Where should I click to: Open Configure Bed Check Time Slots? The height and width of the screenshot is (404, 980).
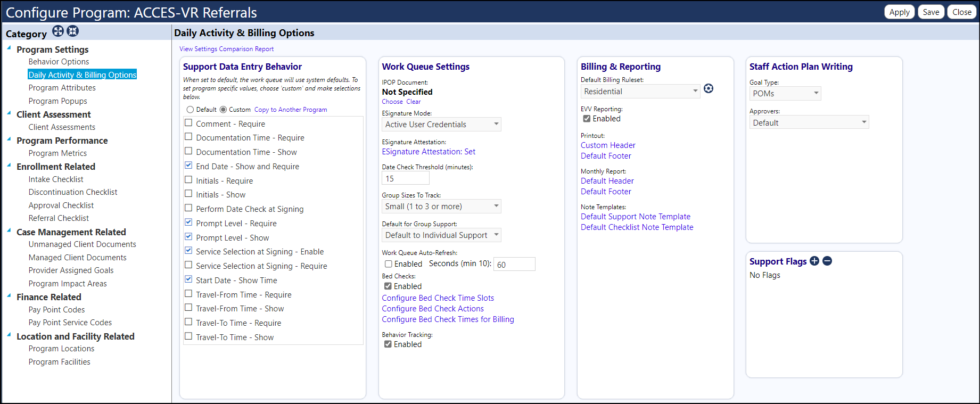point(438,298)
